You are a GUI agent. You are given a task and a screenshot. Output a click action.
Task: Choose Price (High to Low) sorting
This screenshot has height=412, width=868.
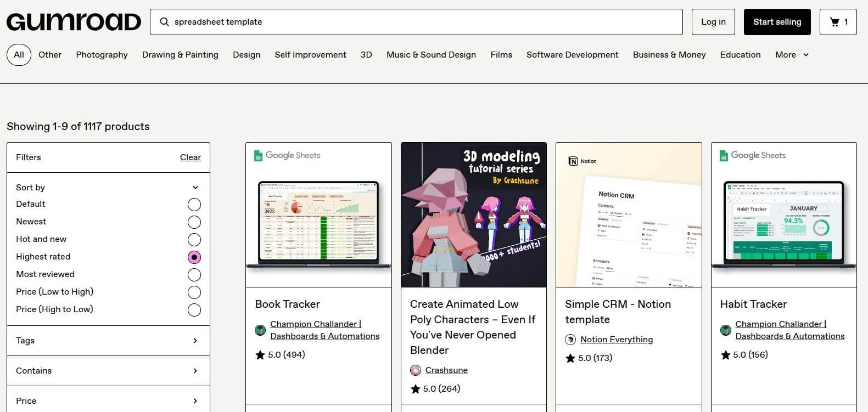(x=194, y=310)
